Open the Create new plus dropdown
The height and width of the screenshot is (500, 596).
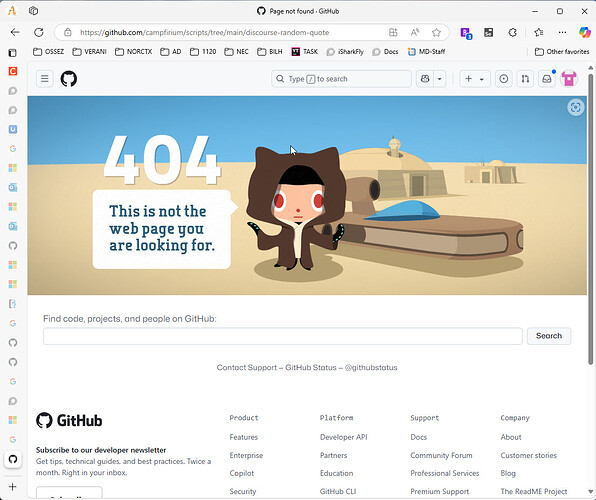pyautogui.click(x=474, y=79)
